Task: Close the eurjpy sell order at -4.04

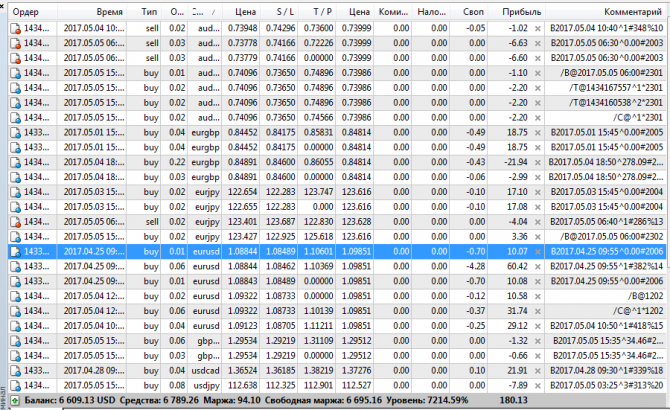Action: pos(538,222)
